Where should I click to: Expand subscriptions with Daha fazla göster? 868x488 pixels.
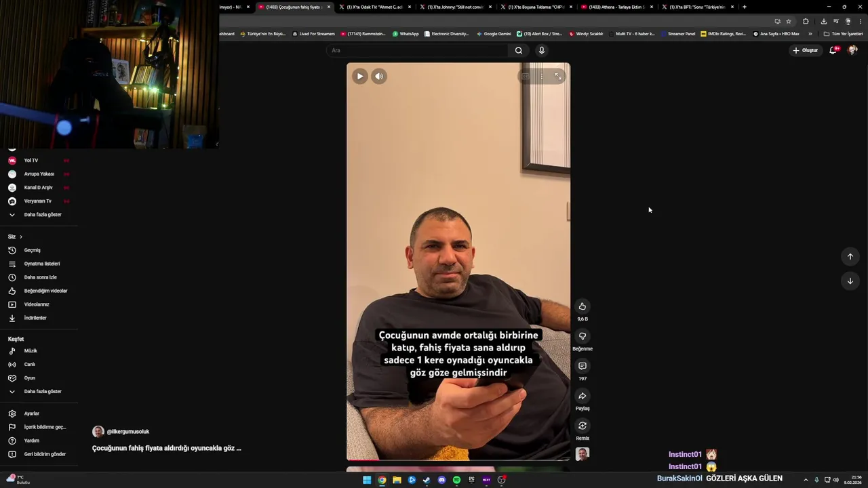click(39, 215)
